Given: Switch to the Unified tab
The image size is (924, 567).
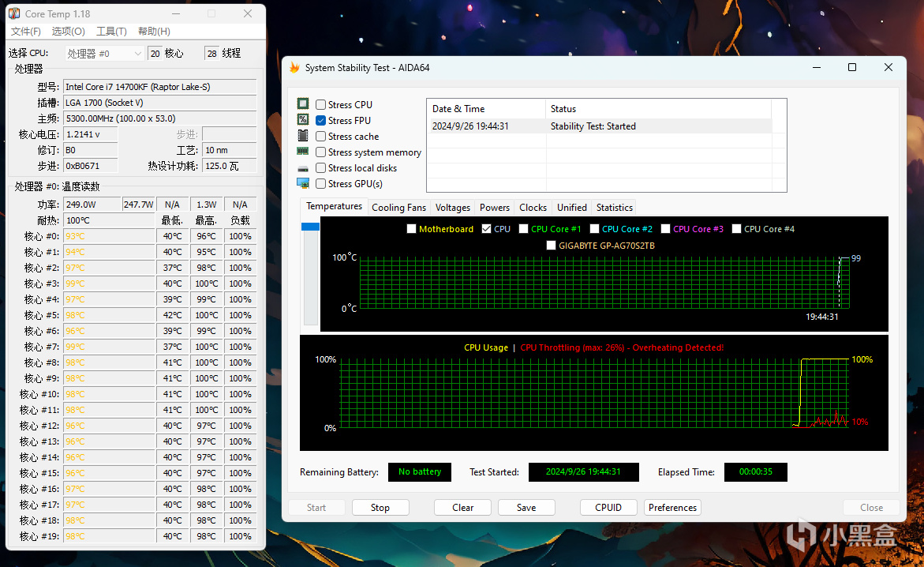Looking at the screenshot, I should pyautogui.click(x=571, y=208).
